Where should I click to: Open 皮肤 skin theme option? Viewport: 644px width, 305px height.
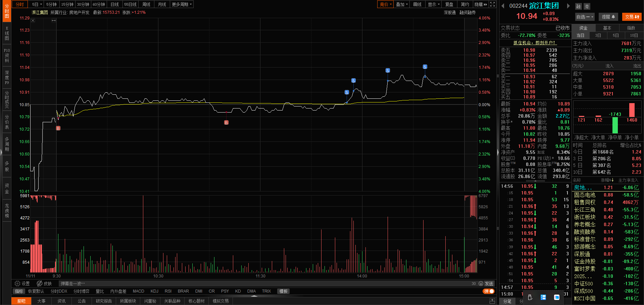coord(44,284)
